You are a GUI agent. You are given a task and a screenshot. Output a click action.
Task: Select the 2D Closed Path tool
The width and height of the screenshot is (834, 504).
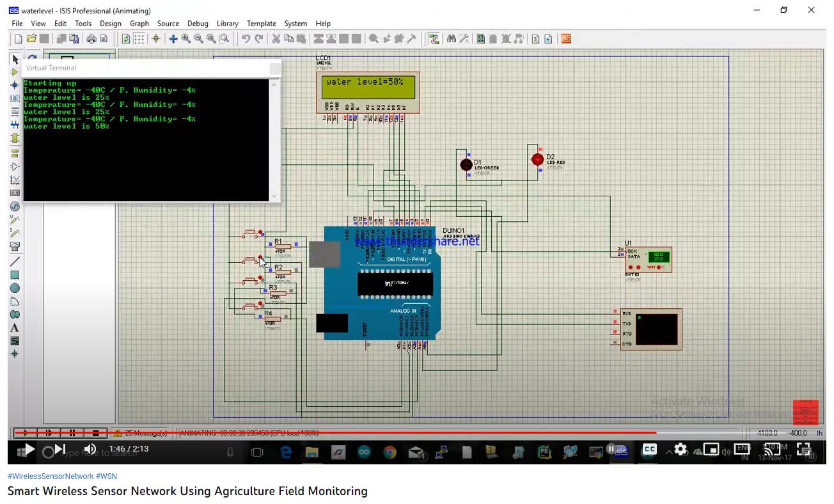(15, 315)
